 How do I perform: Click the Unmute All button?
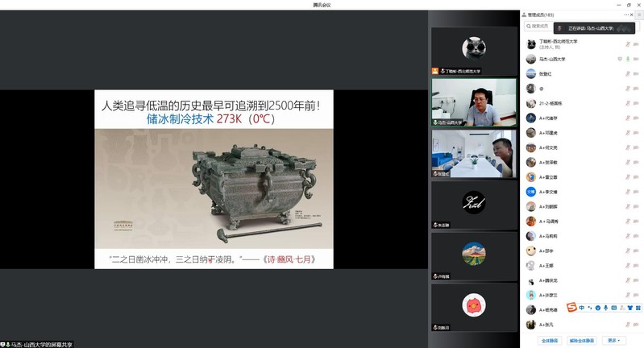point(584,340)
